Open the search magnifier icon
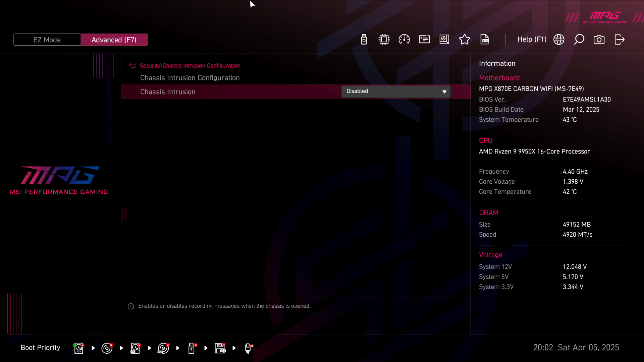 [x=579, y=40]
